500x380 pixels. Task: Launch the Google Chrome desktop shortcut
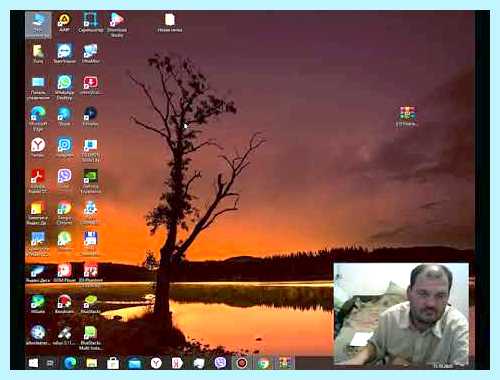64,213
